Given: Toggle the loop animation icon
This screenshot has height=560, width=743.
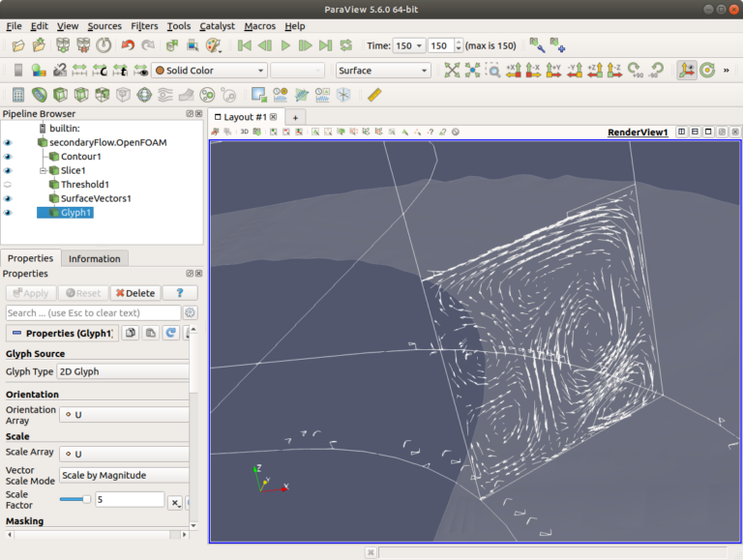Looking at the screenshot, I should click(x=345, y=45).
